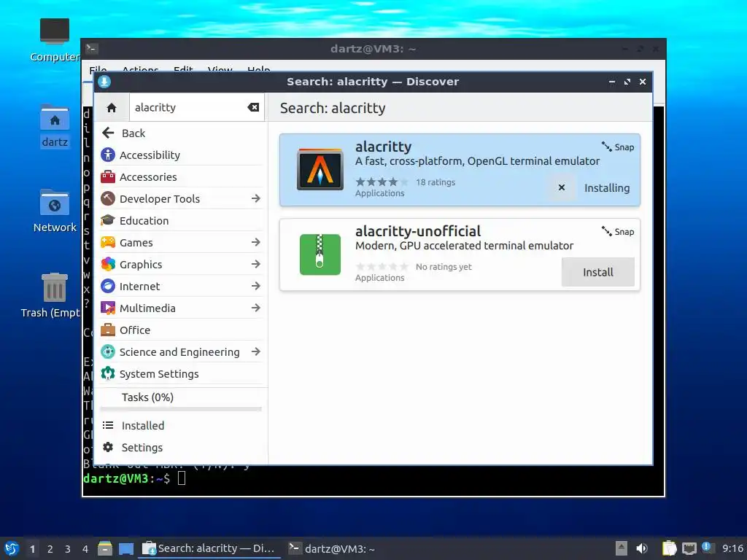Expand Developer Tools subcategories arrow
The height and width of the screenshot is (560, 747).
coord(256,198)
